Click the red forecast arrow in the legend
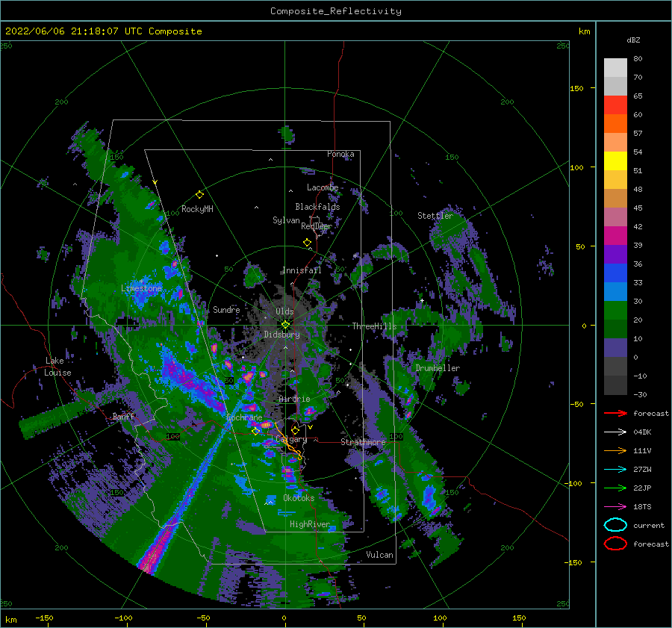Viewport: 672px width, 628px height. (615, 413)
